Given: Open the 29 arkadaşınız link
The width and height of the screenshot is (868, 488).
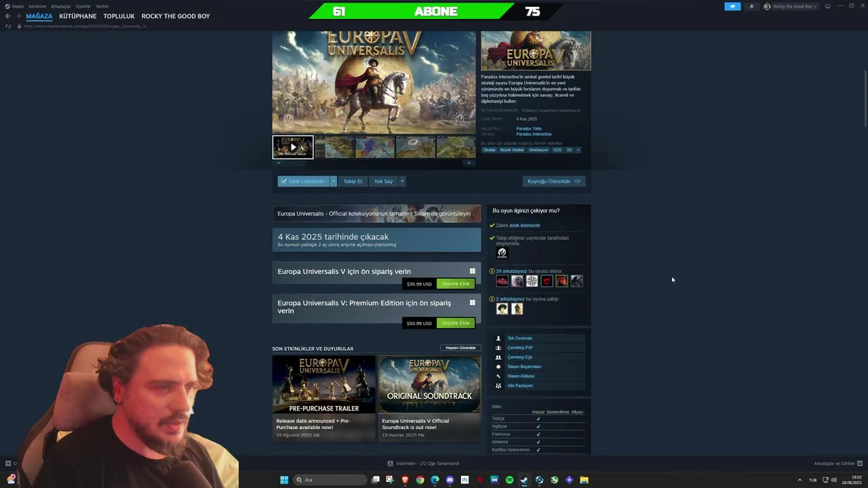Looking at the screenshot, I should (511, 271).
